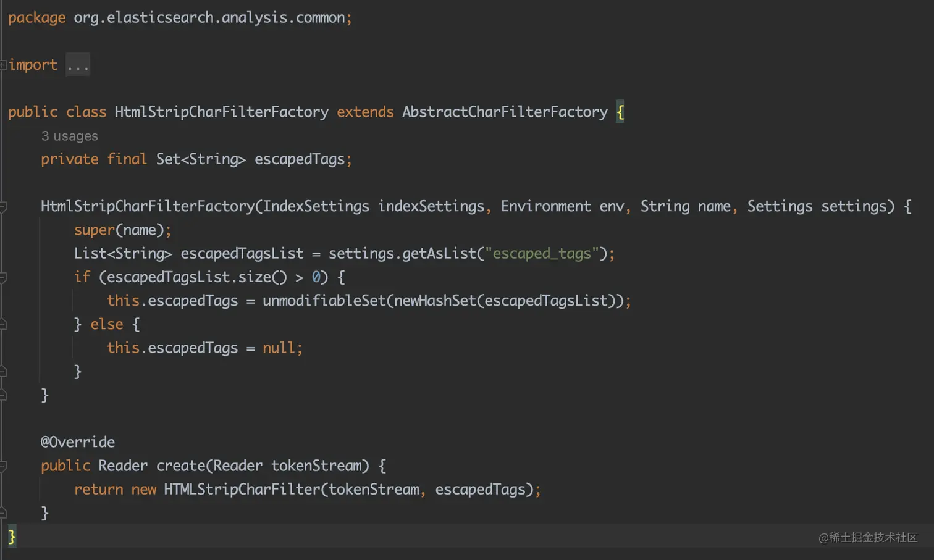Click 'newHashSet' method call
The width and height of the screenshot is (934, 560).
(x=435, y=301)
